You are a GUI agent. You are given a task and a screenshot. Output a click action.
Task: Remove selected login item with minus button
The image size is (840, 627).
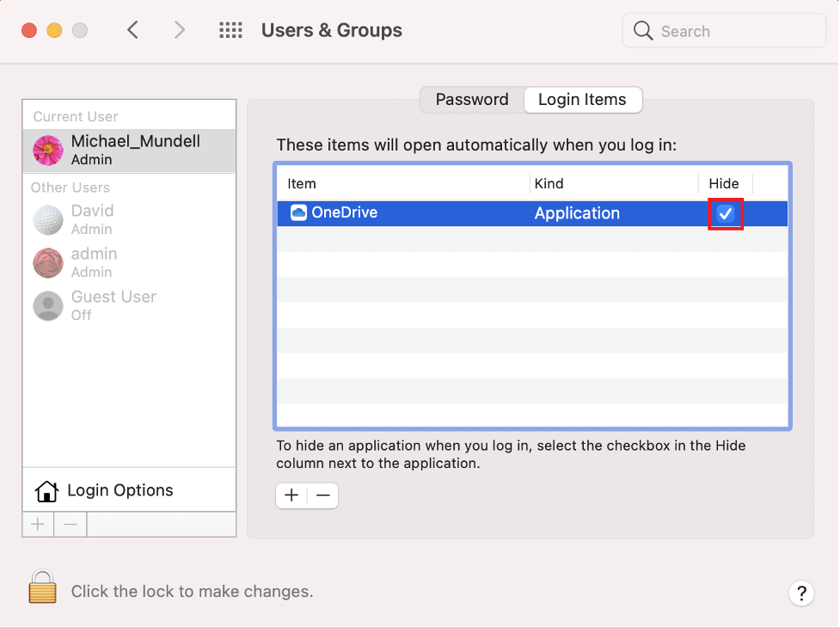tap(323, 495)
